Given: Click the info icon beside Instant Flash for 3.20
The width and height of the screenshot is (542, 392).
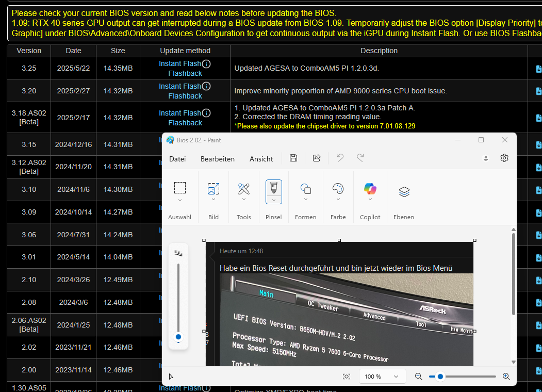Looking at the screenshot, I should coord(206,86).
